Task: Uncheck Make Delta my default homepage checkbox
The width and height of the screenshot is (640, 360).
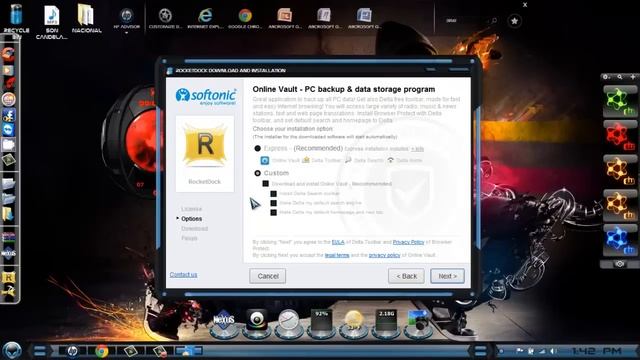Action: pos(273,212)
